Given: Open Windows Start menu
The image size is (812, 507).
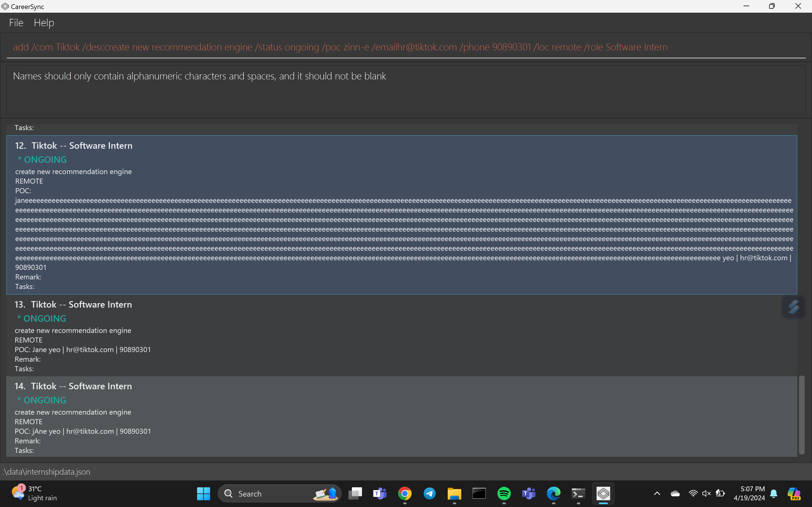Looking at the screenshot, I should [x=203, y=493].
